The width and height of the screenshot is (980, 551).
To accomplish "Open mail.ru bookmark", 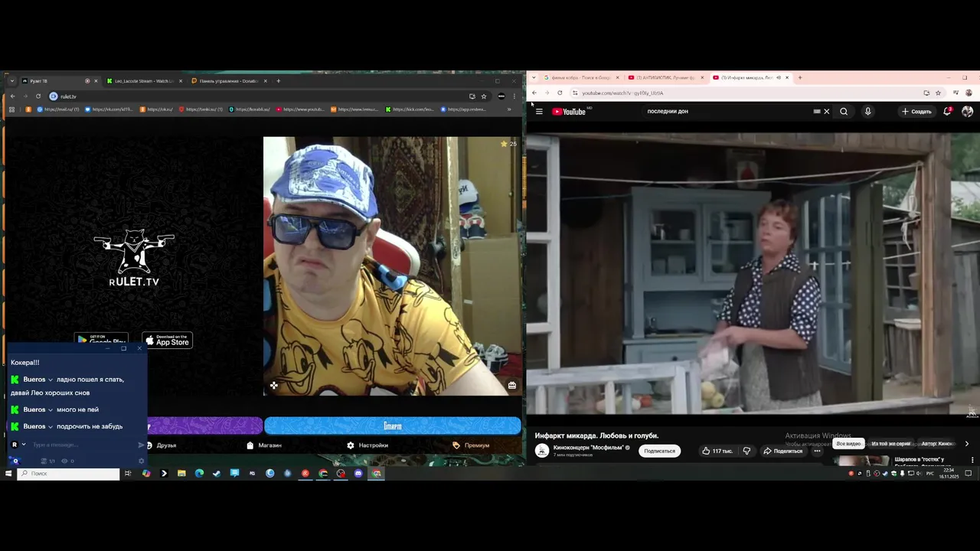I will point(57,109).
